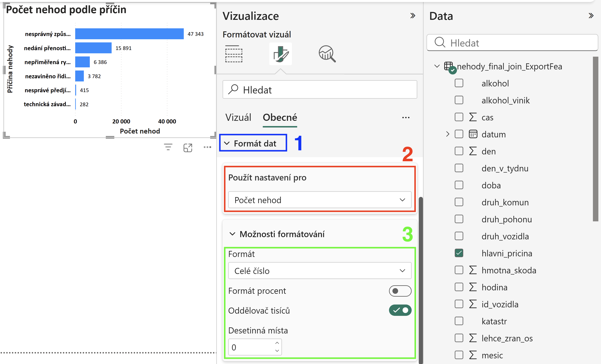Viewport: 601px width, 364px height.
Task: Click sigma icon next to hodina
Action: click(473, 287)
